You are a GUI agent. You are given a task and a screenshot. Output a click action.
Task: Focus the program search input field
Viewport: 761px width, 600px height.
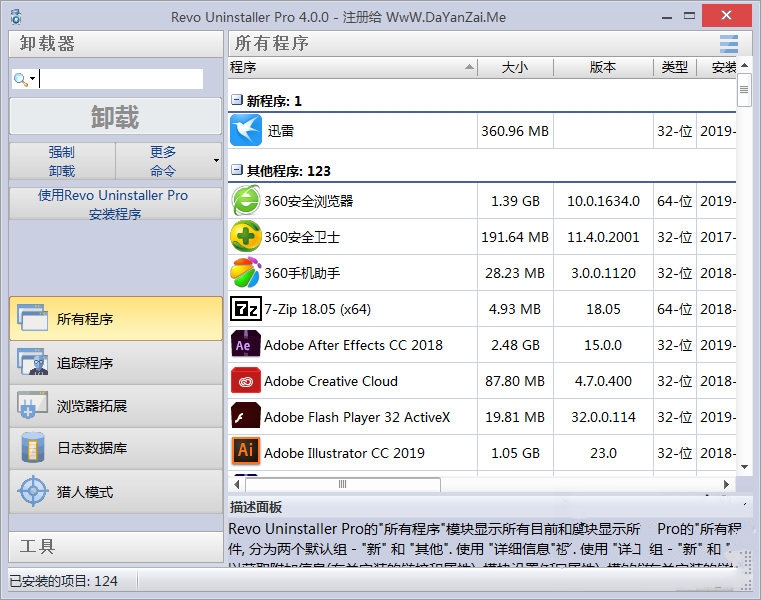pos(120,79)
